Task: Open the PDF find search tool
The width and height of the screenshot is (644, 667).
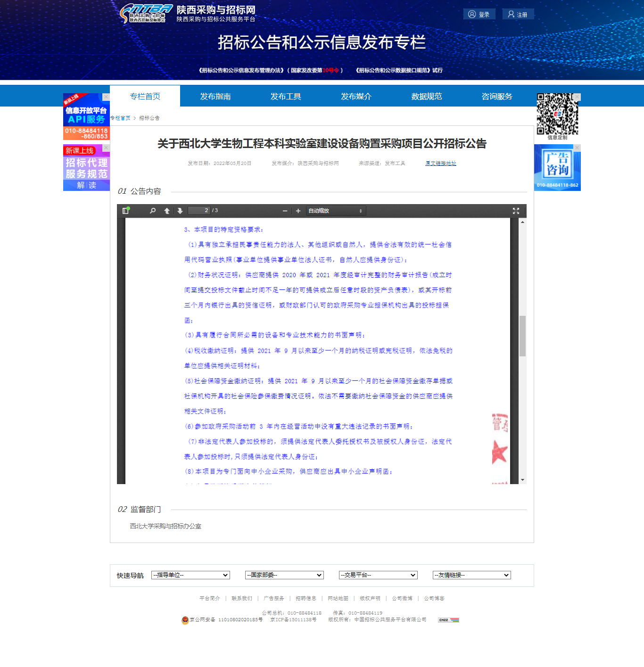Action: (153, 211)
